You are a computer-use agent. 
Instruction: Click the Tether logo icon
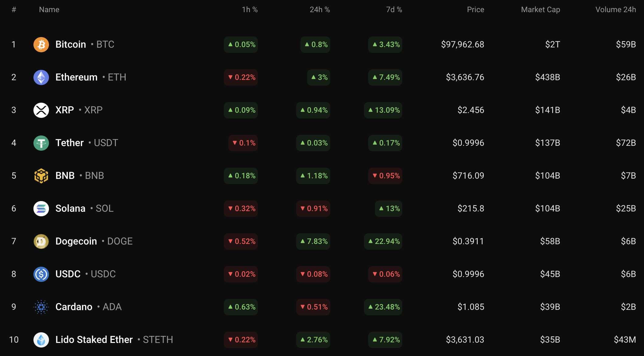pyautogui.click(x=41, y=143)
